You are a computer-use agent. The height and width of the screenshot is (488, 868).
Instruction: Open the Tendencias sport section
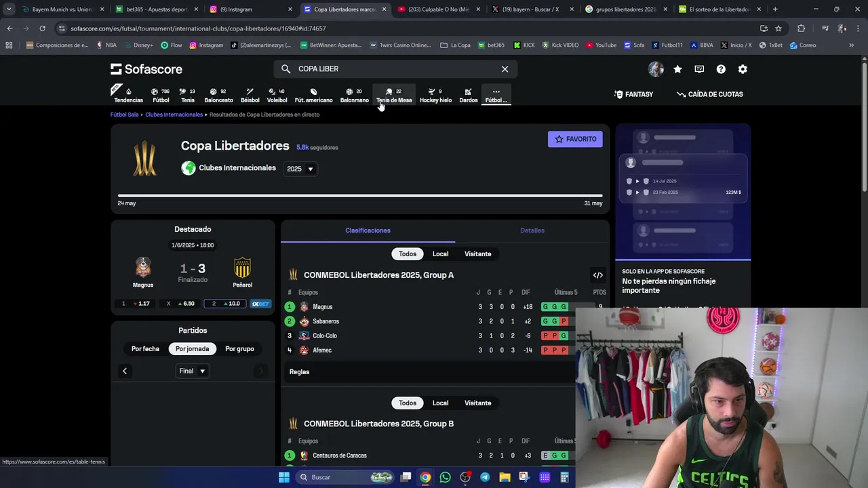[128, 95]
